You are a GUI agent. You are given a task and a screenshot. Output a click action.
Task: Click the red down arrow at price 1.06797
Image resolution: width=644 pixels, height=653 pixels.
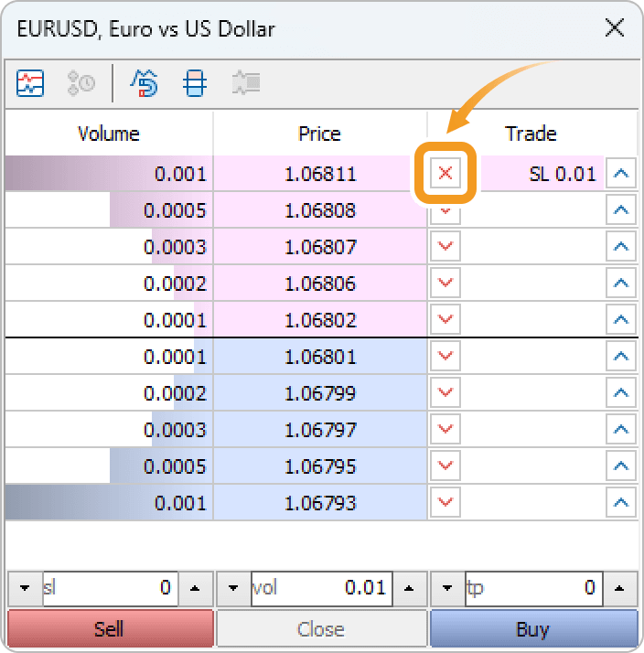(445, 429)
